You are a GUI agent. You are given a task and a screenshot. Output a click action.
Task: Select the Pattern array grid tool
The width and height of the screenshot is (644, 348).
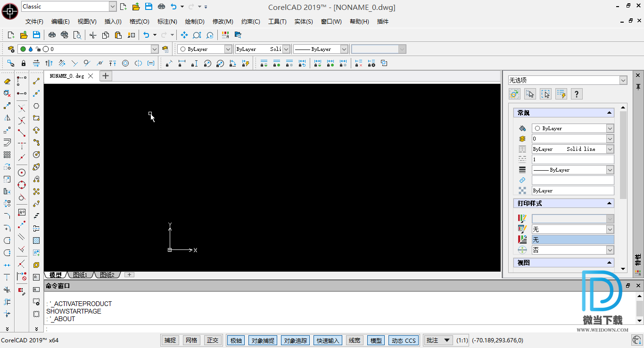7,155
